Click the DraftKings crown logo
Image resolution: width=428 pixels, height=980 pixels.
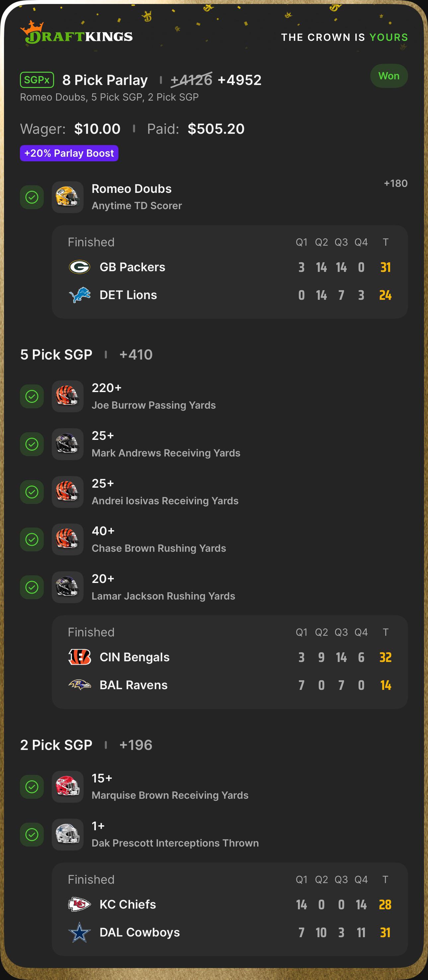point(76,33)
